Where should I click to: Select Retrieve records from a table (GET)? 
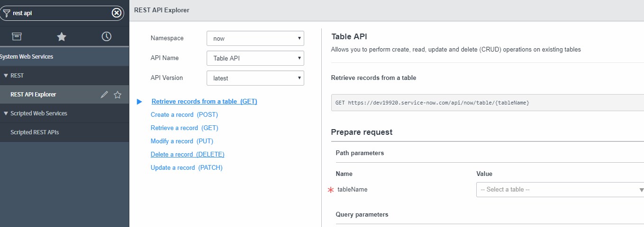click(x=204, y=101)
